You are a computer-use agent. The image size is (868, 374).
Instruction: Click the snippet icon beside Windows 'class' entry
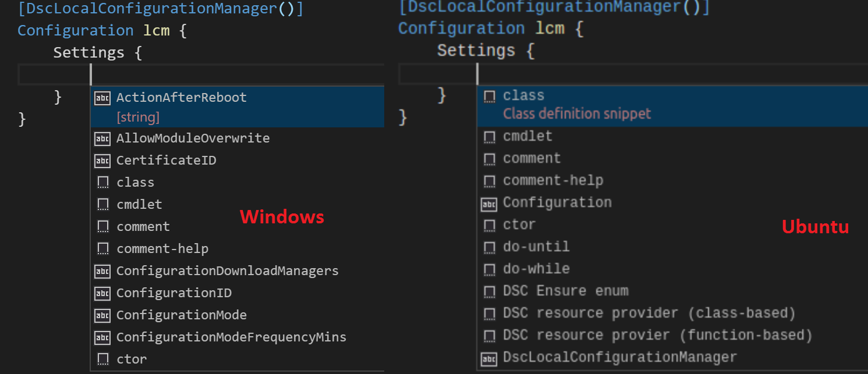[x=102, y=183]
